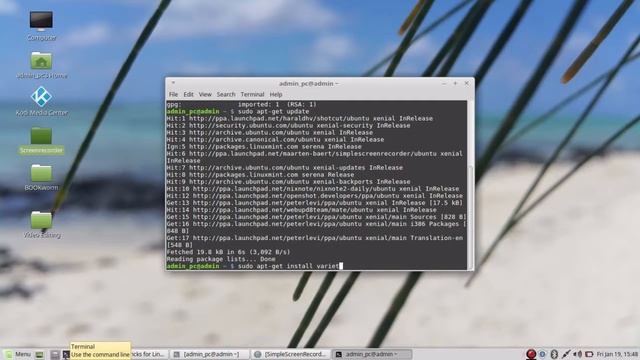This screenshot has width=640, height=360.
Task: Click the Ign:5 packages.linuxmint.com line
Action: pyautogui.click(x=264, y=146)
